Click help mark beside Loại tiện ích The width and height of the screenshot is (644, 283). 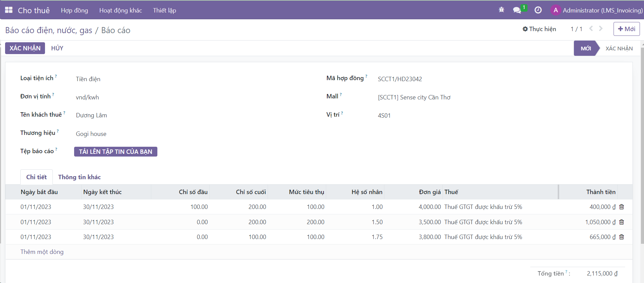(x=56, y=76)
